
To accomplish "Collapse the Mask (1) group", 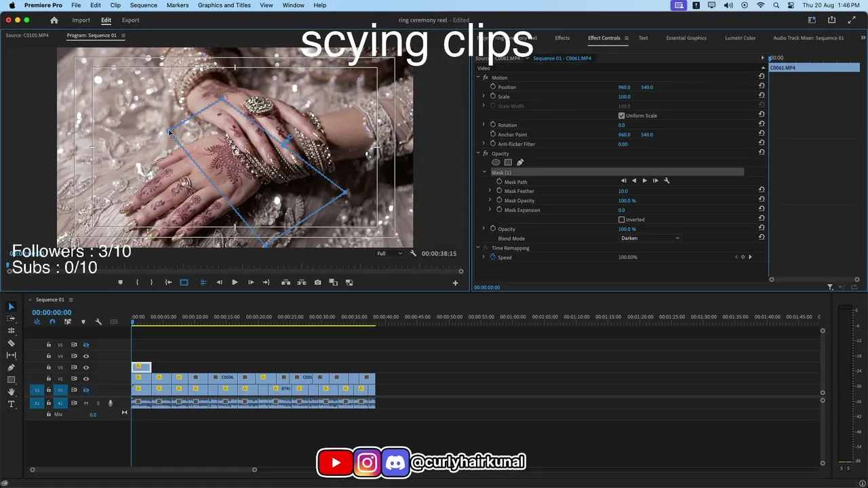I will 484,172.
